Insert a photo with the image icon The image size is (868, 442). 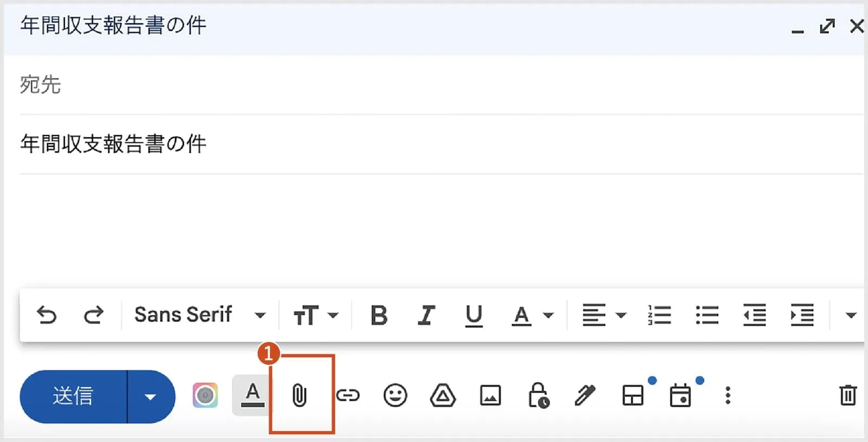click(x=490, y=395)
